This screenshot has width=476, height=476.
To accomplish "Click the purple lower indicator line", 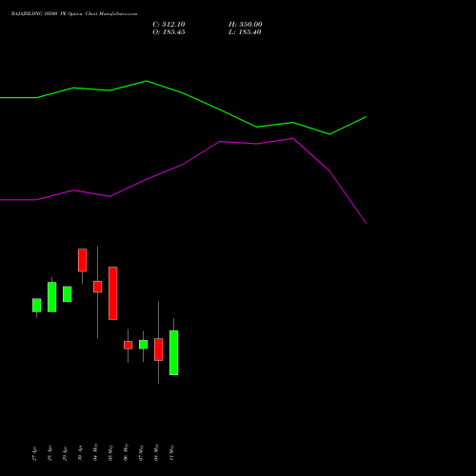I will (183, 164).
